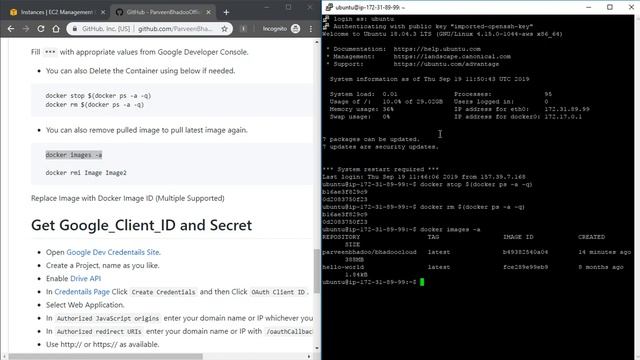640x360 pixels.
Task: Click the Incognito profile icon
Action: point(296,29)
